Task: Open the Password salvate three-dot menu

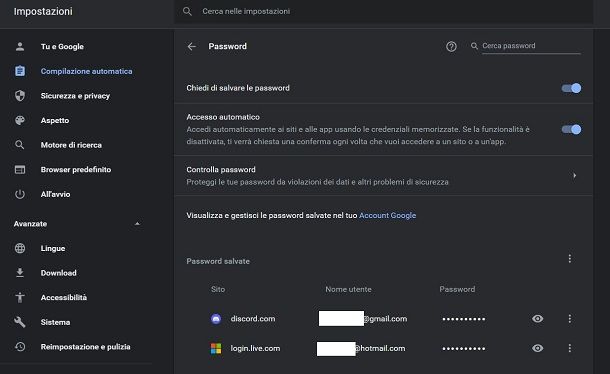Action: coord(570,258)
